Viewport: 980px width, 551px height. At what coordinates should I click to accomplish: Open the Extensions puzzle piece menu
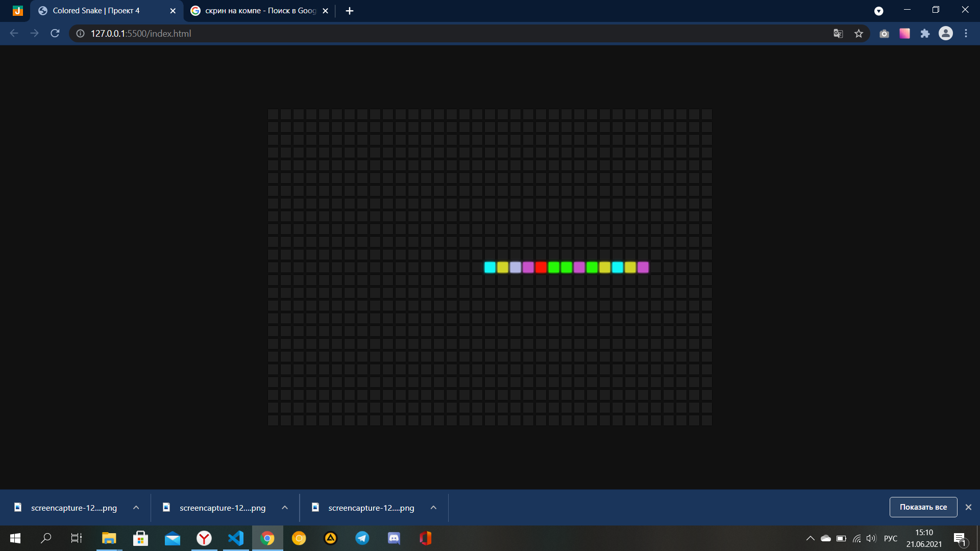(x=925, y=33)
